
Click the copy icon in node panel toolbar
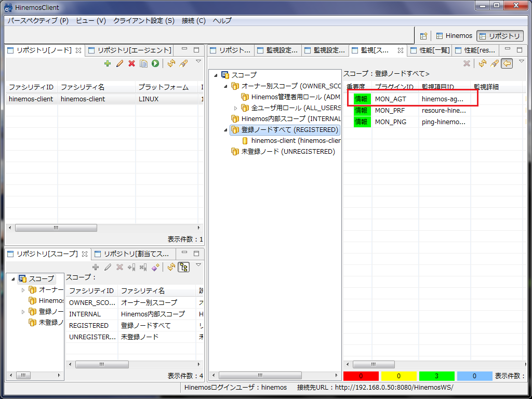tap(143, 63)
